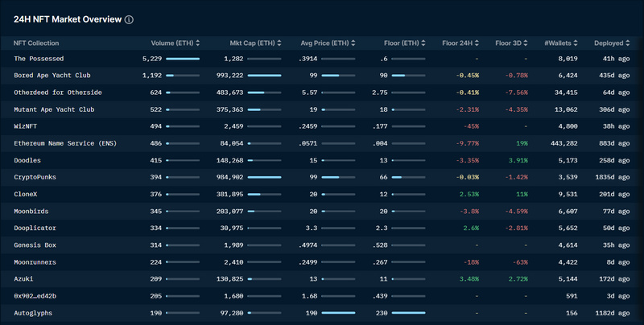Click the Floor (ETH) header label
Image resolution: width=644 pixels, height=325 pixels.
tap(402, 43)
